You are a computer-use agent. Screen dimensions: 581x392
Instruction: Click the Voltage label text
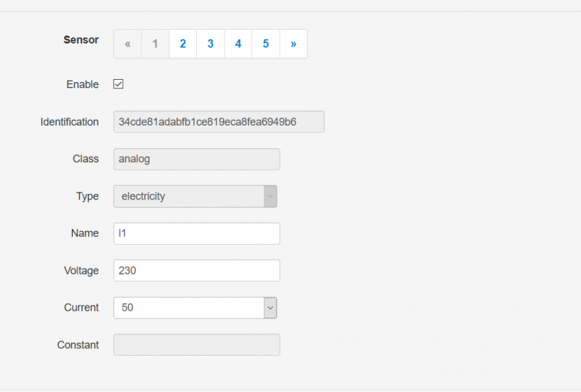81,271
